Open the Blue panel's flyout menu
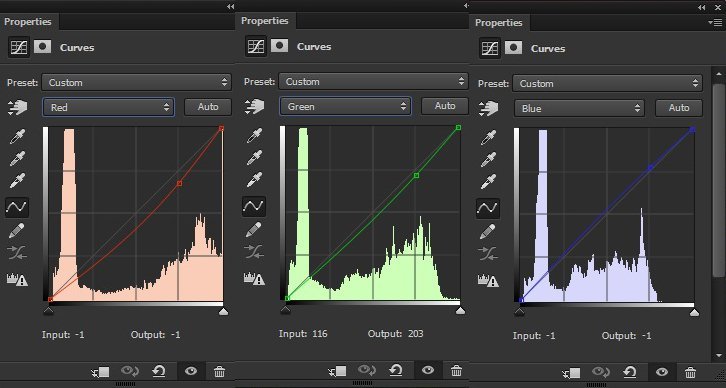The width and height of the screenshot is (726, 388). pos(715,22)
